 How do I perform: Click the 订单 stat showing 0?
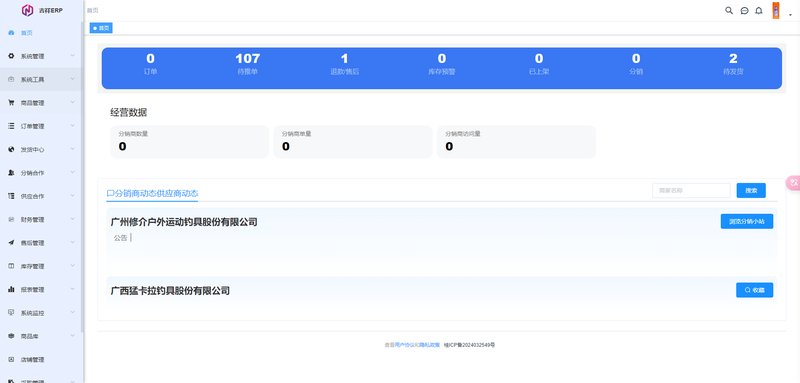151,64
